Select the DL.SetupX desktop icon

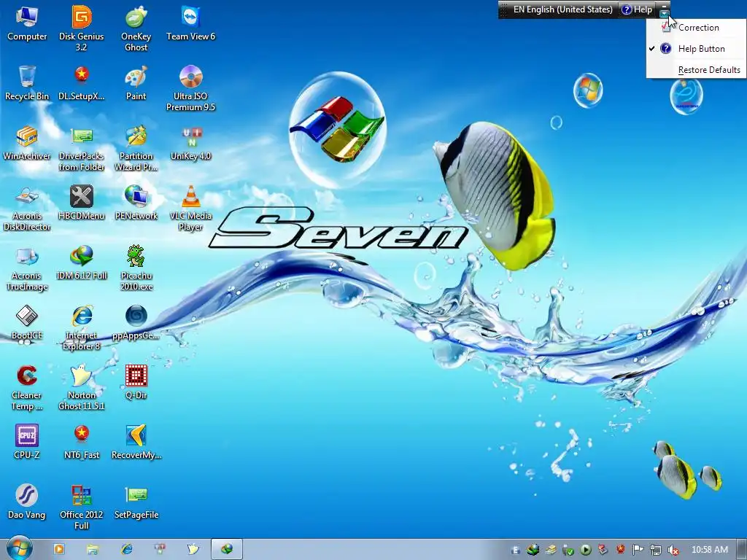point(82,83)
